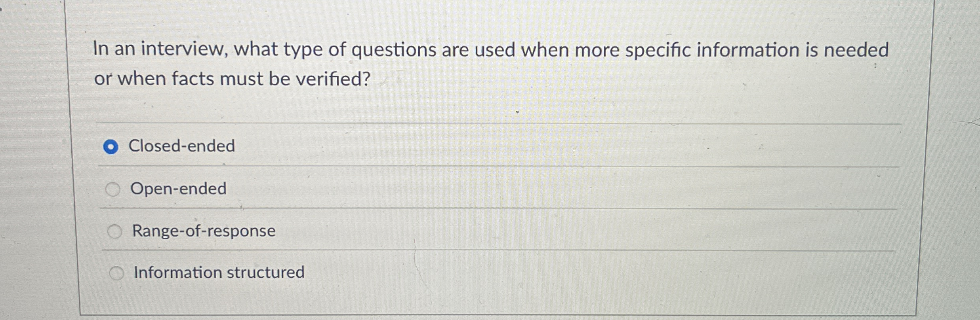This screenshot has height=320, width=980.
Task: Click the Open-ended answer label
Action: (178, 189)
